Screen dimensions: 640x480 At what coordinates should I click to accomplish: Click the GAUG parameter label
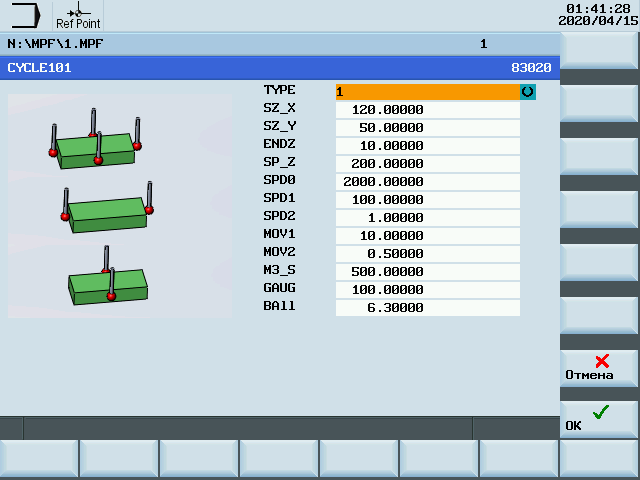(x=279, y=288)
